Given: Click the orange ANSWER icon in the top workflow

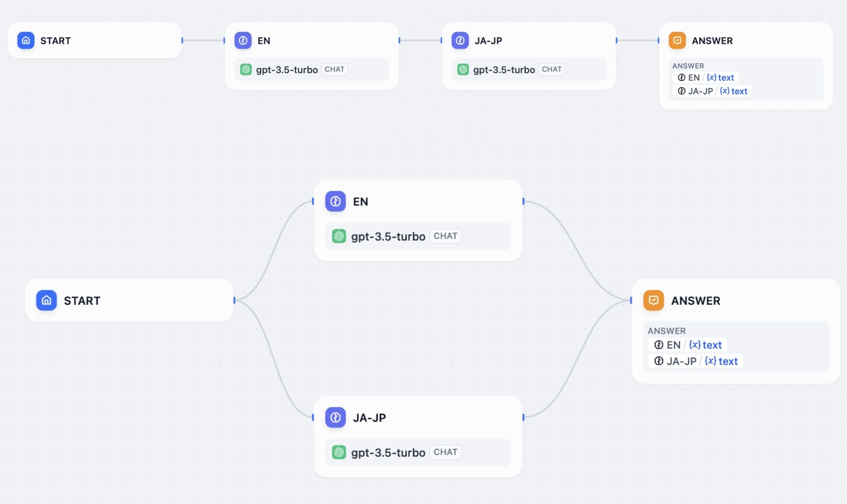Looking at the screenshot, I should pyautogui.click(x=677, y=41).
